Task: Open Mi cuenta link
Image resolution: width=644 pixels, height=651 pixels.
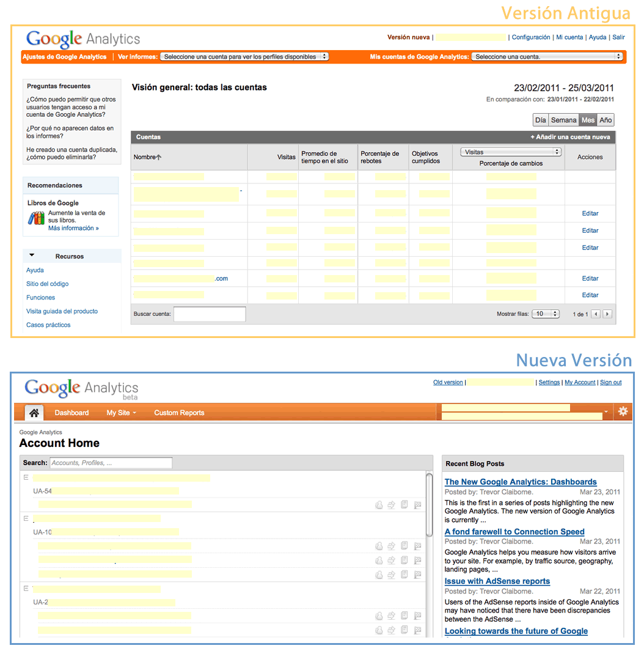Action: click(569, 37)
